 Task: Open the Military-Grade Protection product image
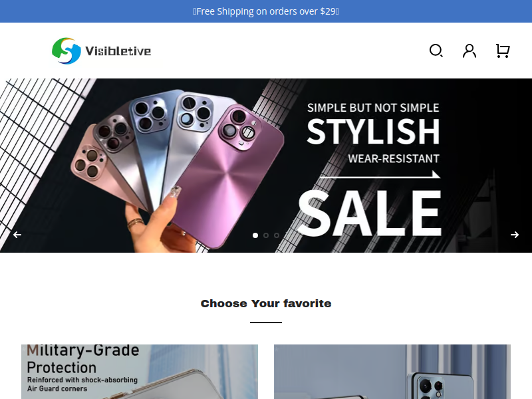[140, 372]
